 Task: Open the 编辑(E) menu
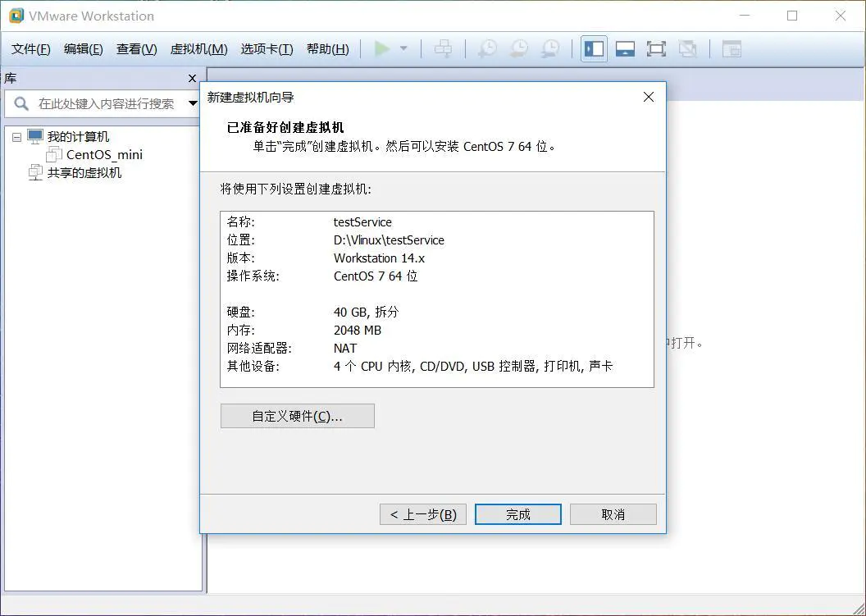(x=84, y=49)
